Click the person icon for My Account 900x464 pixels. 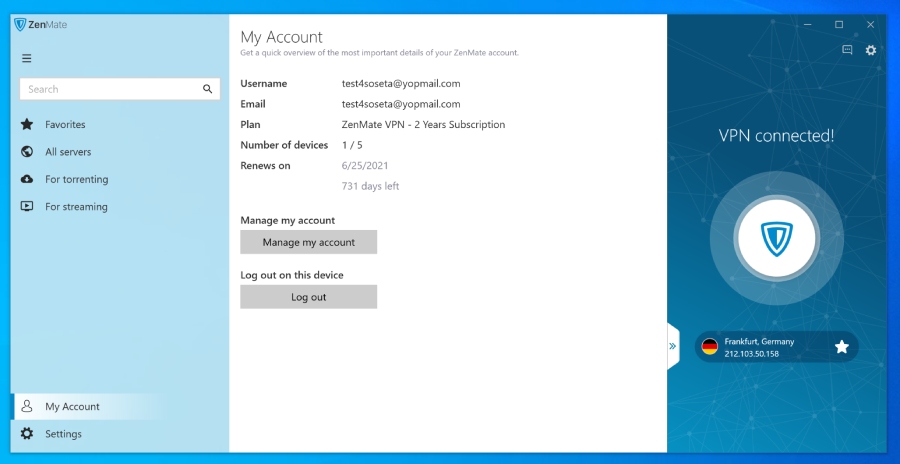point(27,407)
